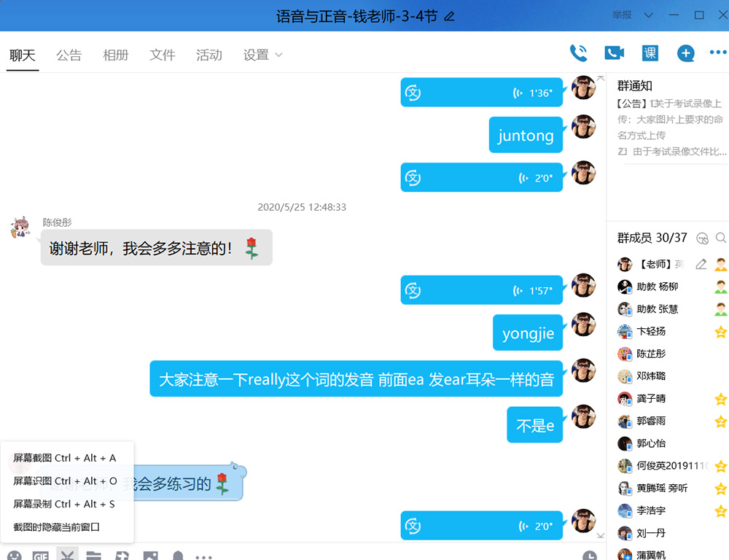
Task: Toggle 截图时隐藏当前窗口 option
Action: (x=57, y=526)
